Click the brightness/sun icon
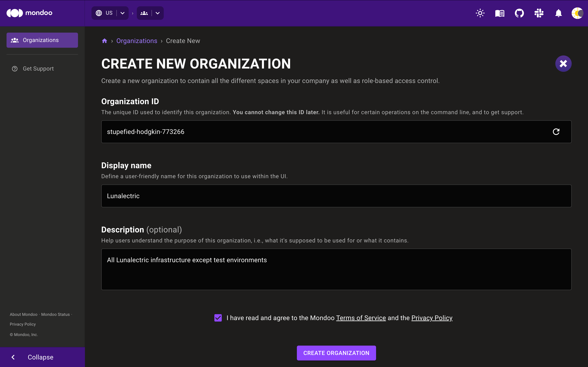Viewport: 588px width, 367px height. (x=480, y=13)
